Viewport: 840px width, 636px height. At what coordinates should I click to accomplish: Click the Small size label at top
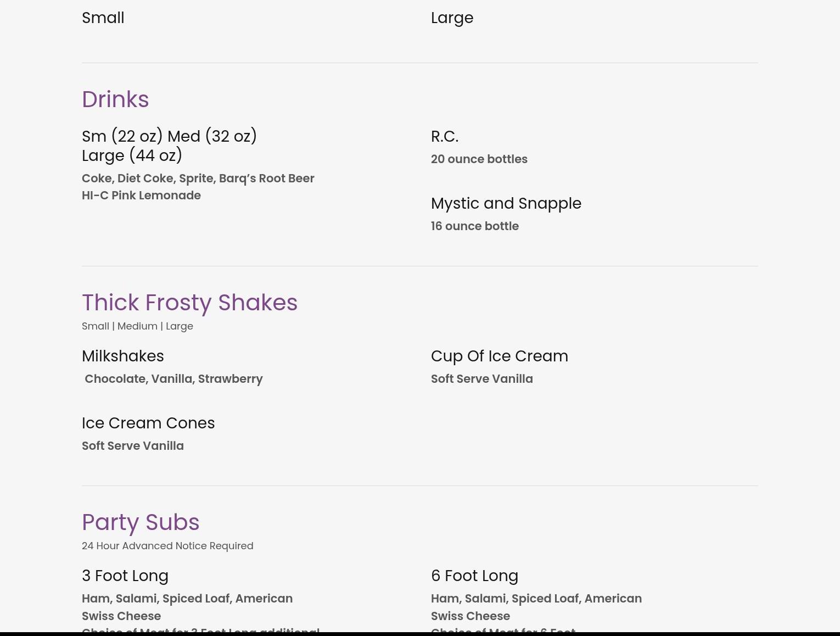pos(103,18)
